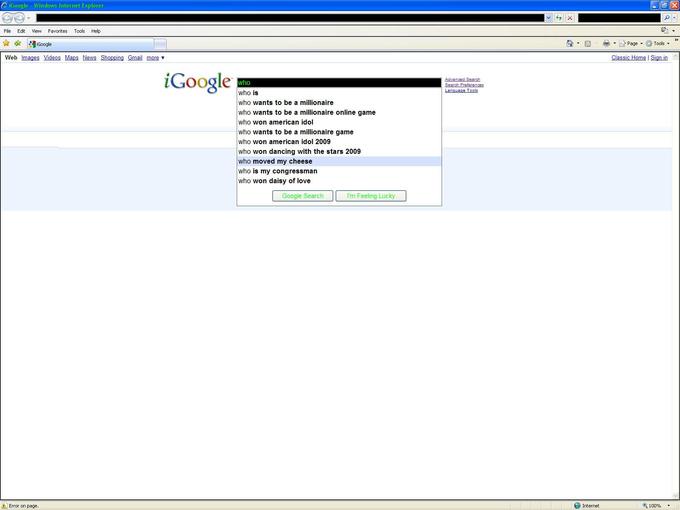Open the Page menu in command bar

(x=631, y=43)
